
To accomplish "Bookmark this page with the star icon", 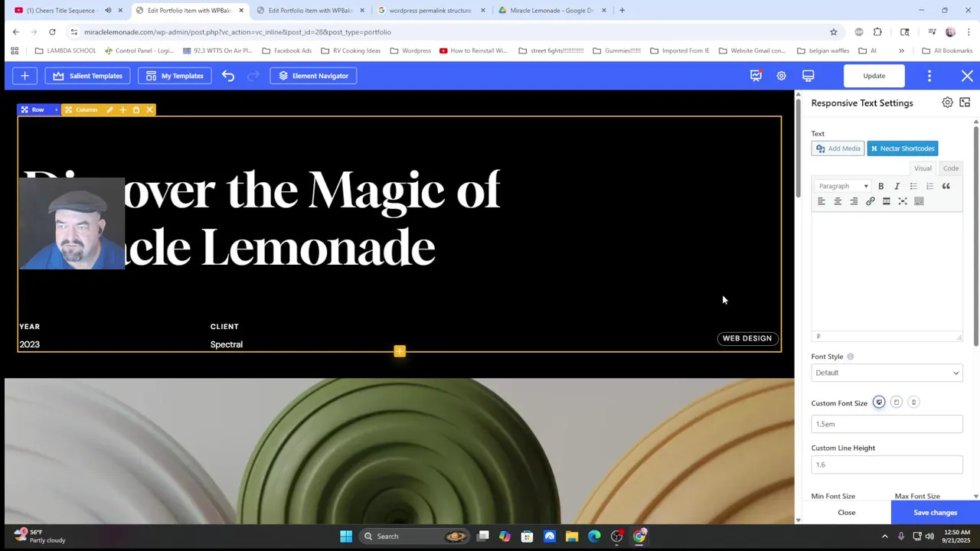I will coord(833,32).
